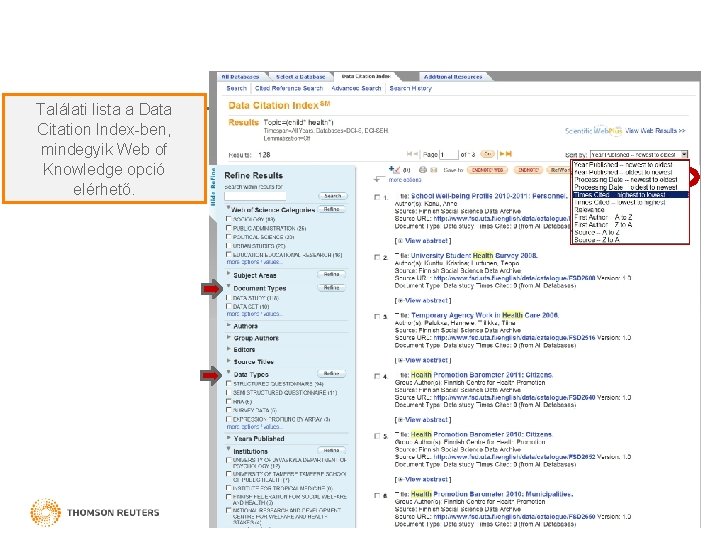Viewport: 720px width, 540px height.
Task: Click the Go page button
Action: pyautogui.click(x=487, y=154)
